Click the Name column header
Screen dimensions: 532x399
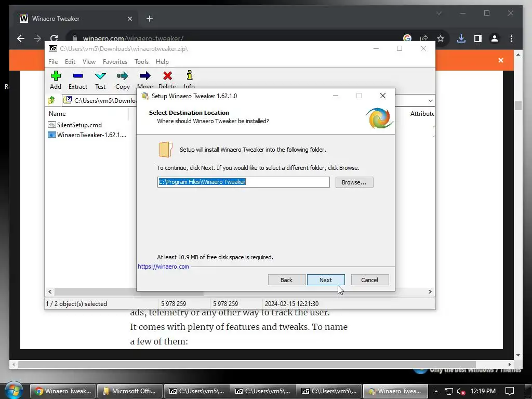tap(57, 114)
